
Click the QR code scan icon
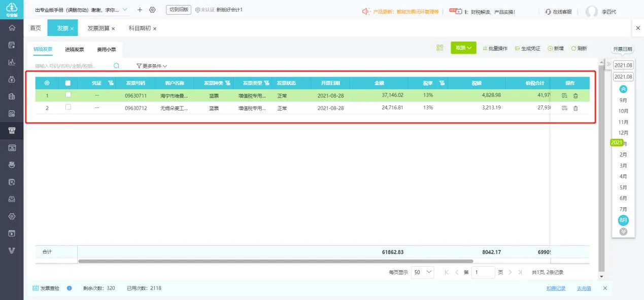440,48
